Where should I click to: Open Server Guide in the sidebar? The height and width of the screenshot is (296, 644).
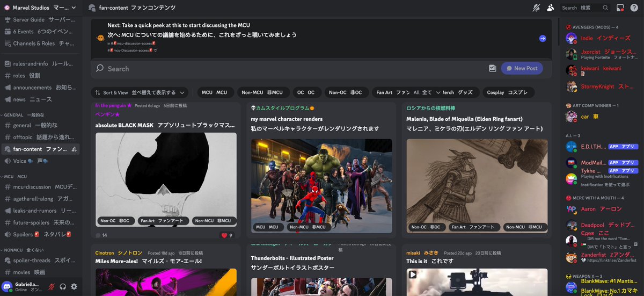pos(40,19)
